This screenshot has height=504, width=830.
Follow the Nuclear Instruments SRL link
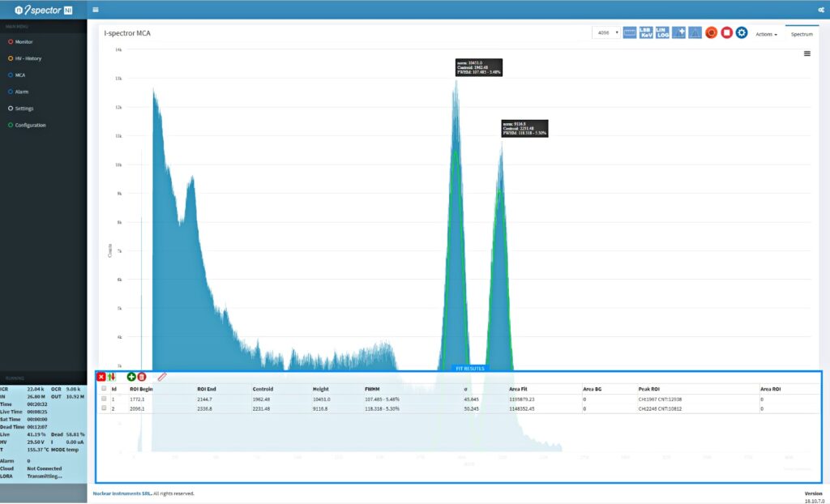click(x=122, y=493)
